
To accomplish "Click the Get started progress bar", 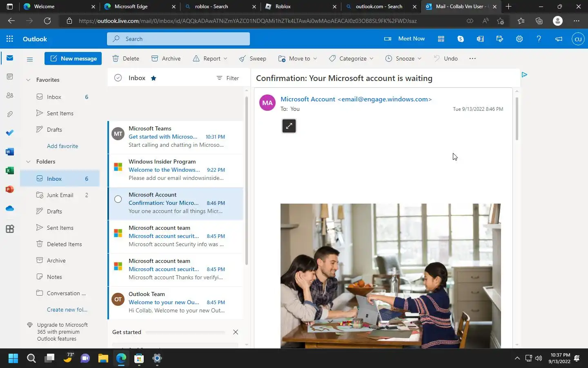I will point(185,332).
